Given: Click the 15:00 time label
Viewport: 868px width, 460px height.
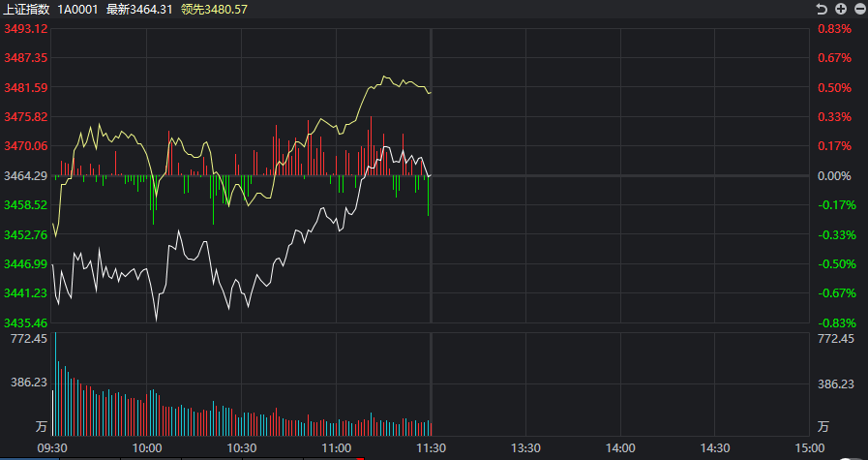Looking at the screenshot, I should [809, 447].
